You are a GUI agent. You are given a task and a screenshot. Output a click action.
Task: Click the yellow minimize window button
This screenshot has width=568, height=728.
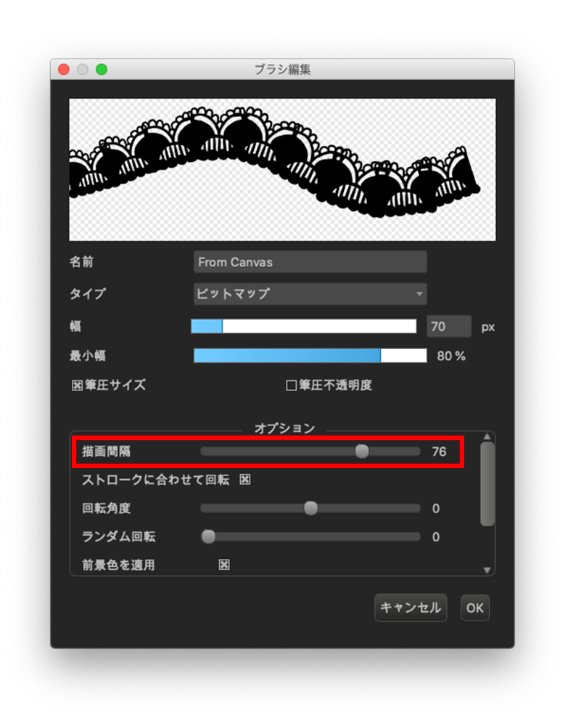(x=83, y=70)
